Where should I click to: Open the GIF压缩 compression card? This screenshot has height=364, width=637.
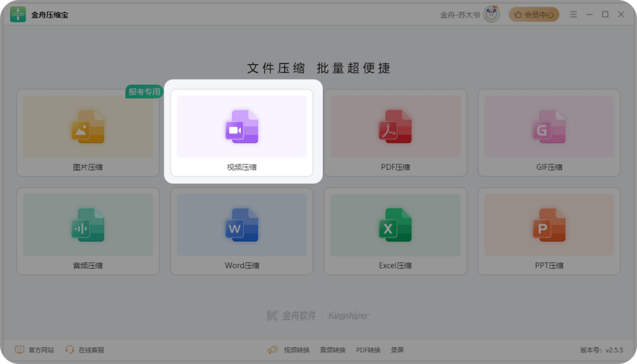pos(549,133)
